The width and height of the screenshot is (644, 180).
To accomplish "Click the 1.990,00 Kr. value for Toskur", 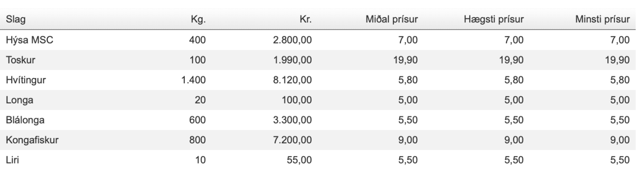I will click(293, 61).
